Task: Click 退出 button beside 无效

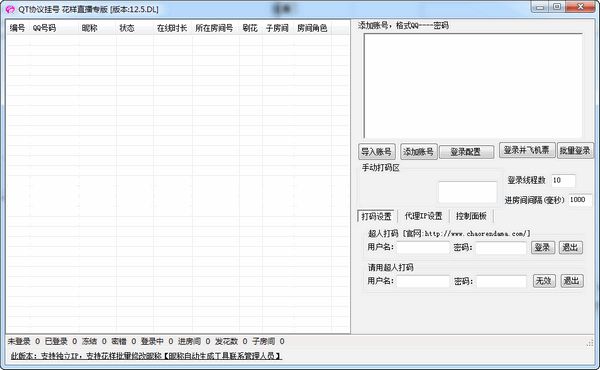Action: point(572,281)
